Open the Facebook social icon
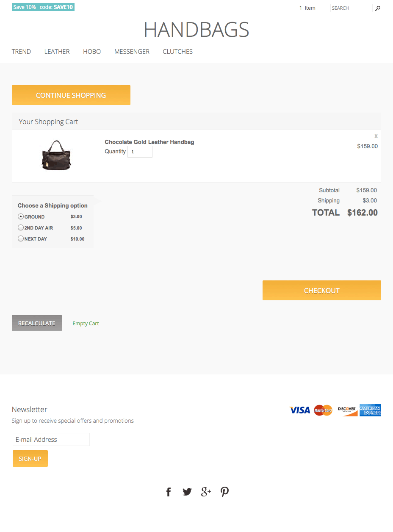The height and width of the screenshot is (532, 393). 169,492
